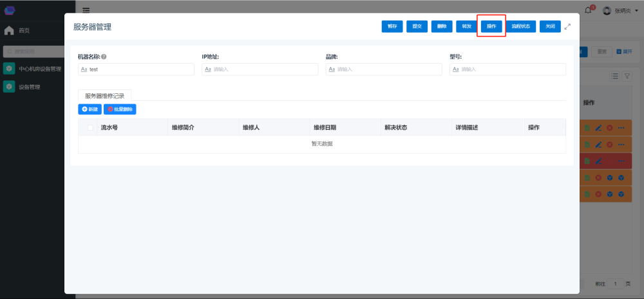Click the 提交 submit button

point(417,26)
